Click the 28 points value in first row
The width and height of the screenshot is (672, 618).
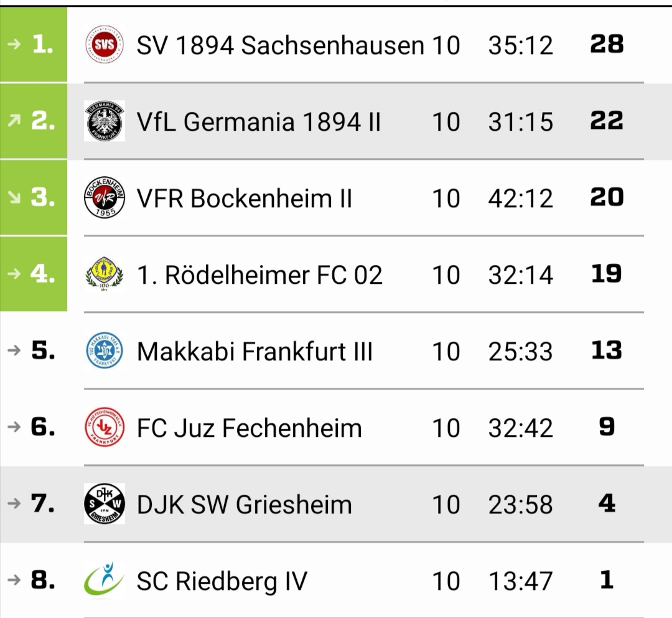click(607, 44)
